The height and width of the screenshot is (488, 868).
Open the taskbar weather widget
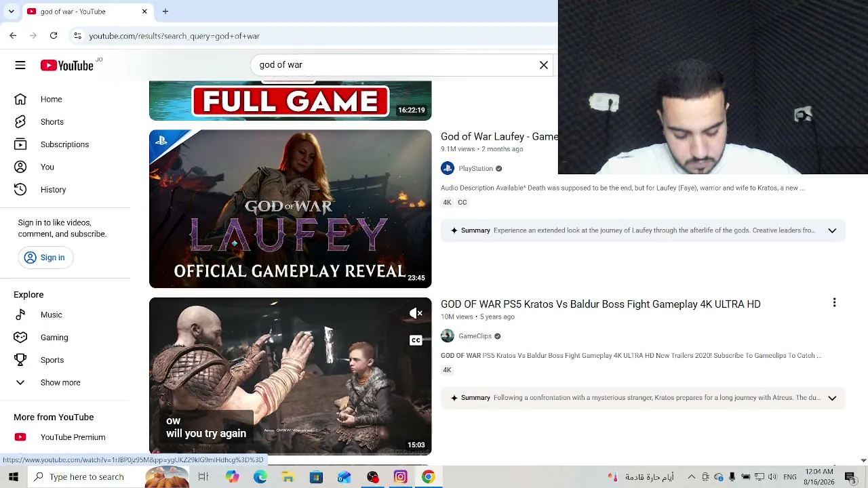coord(641,477)
